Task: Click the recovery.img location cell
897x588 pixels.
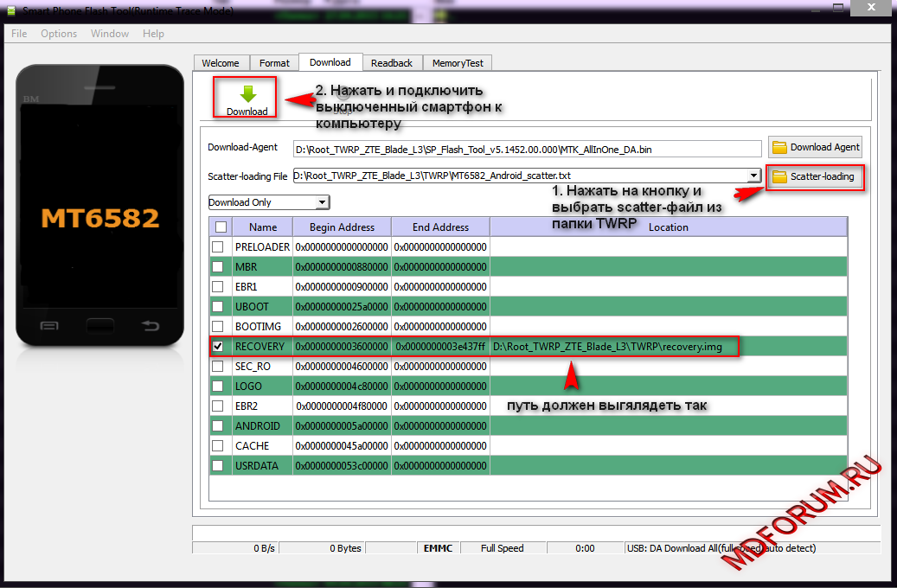Action: [614, 347]
